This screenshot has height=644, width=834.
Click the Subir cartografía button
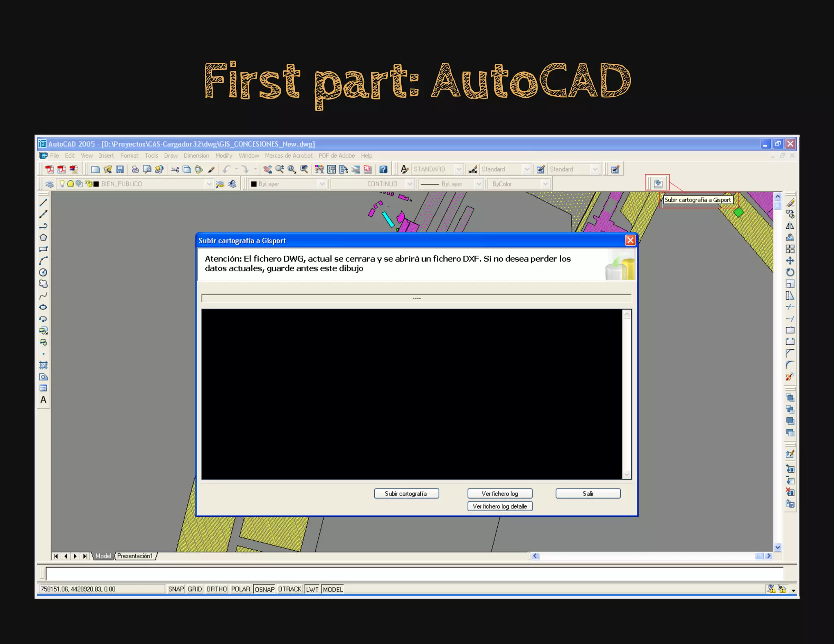click(406, 493)
